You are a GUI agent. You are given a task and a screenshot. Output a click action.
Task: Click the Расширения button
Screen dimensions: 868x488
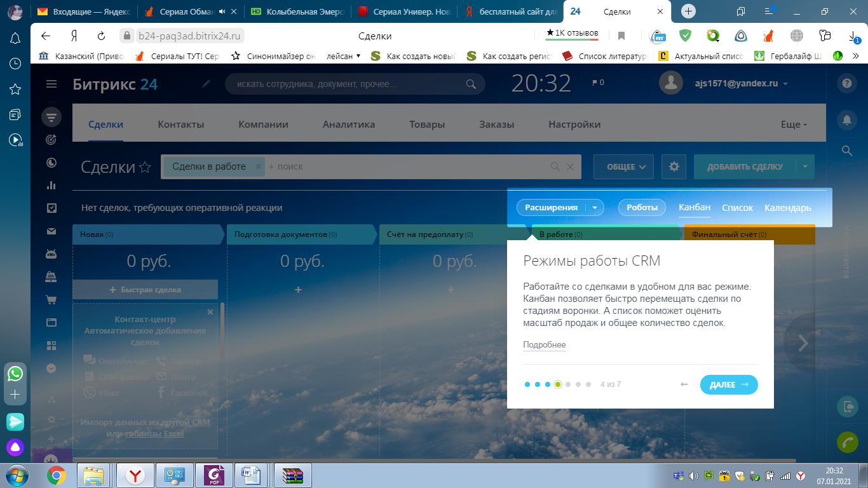551,207
